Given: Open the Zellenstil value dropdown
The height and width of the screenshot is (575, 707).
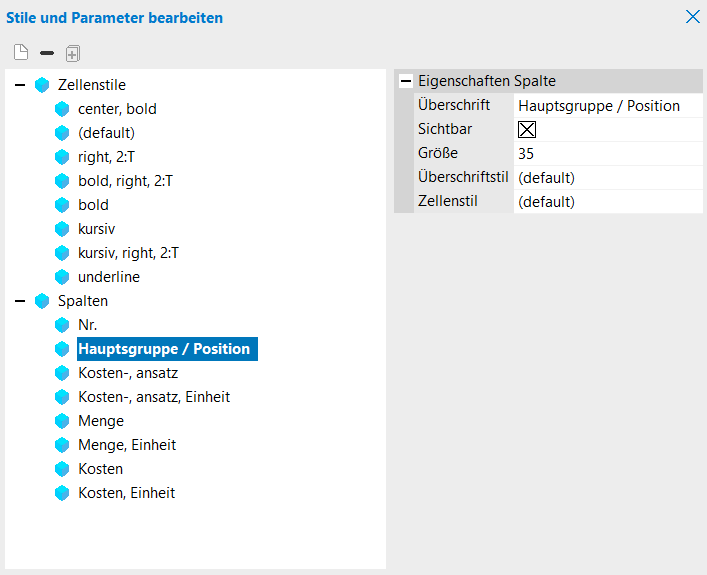Looking at the screenshot, I should point(607,201).
